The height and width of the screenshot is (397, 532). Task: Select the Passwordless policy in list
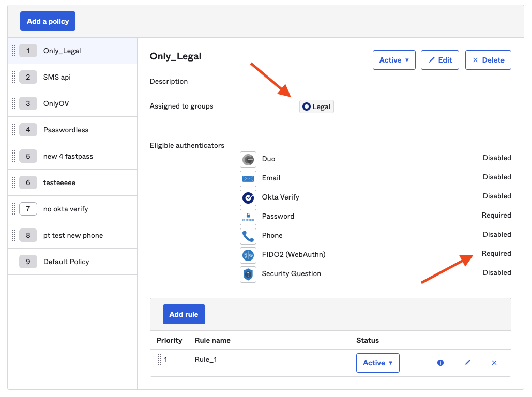tap(66, 130)
